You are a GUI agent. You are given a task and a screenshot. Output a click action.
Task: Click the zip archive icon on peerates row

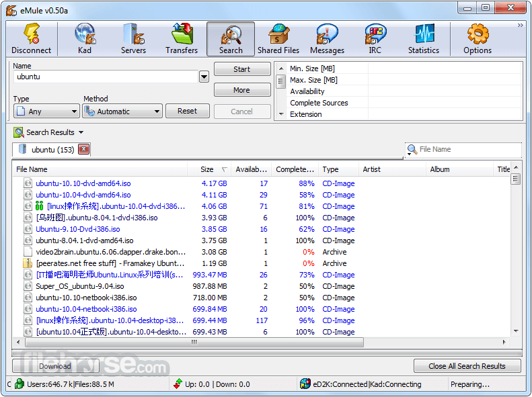[x=28, y=263]
